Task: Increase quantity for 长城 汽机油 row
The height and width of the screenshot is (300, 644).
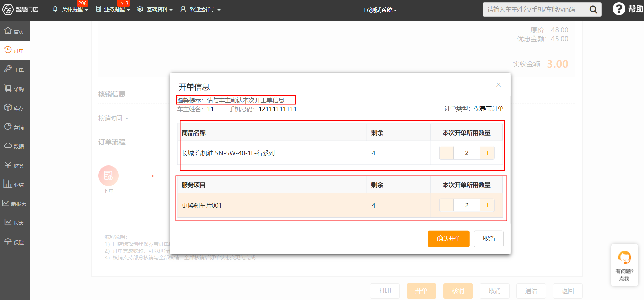Action: (x=487, y=153)
